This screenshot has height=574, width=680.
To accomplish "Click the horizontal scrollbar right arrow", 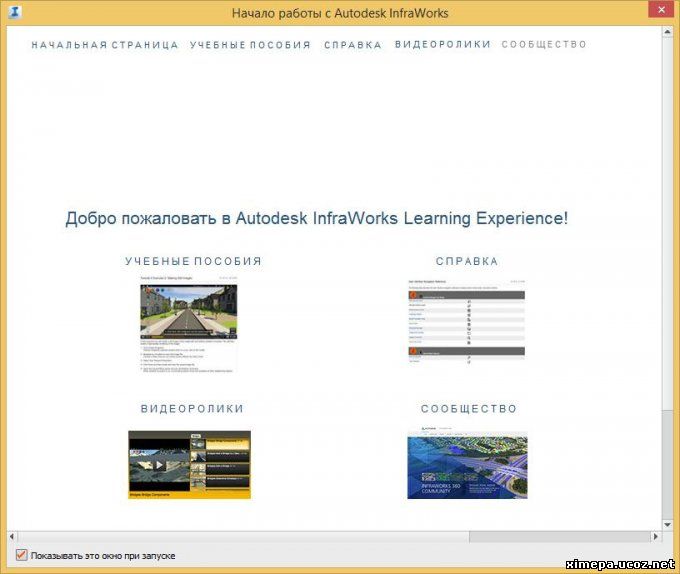I will pyautogui.click(x=654, y=537).
